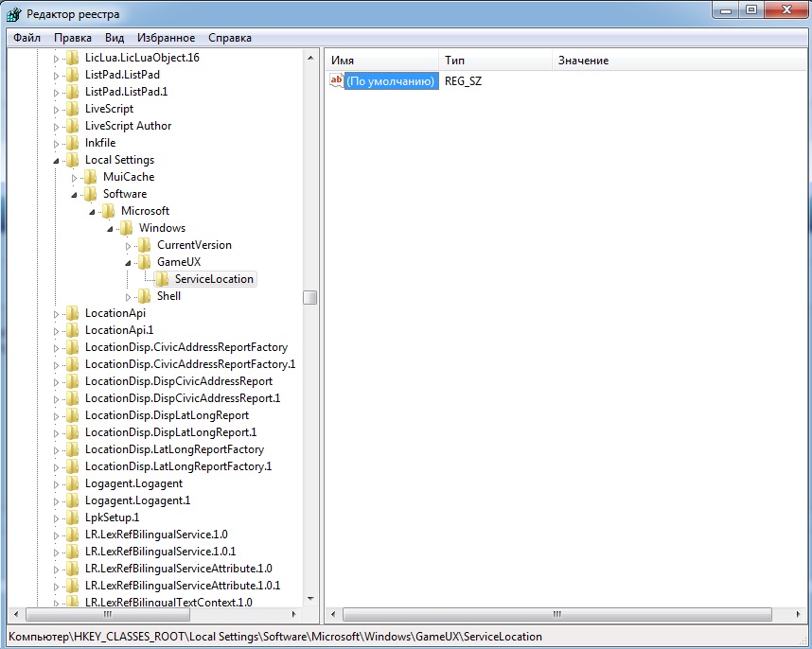
Task: Click the LR.LexRefBilingualService.1.0 folder icon
Action: tap(73, 535)
